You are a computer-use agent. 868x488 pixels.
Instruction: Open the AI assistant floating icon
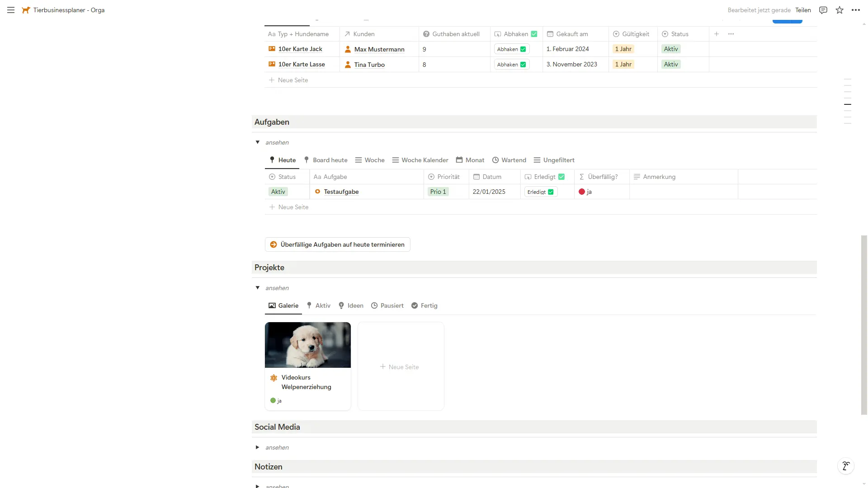[x=846, y=466]
